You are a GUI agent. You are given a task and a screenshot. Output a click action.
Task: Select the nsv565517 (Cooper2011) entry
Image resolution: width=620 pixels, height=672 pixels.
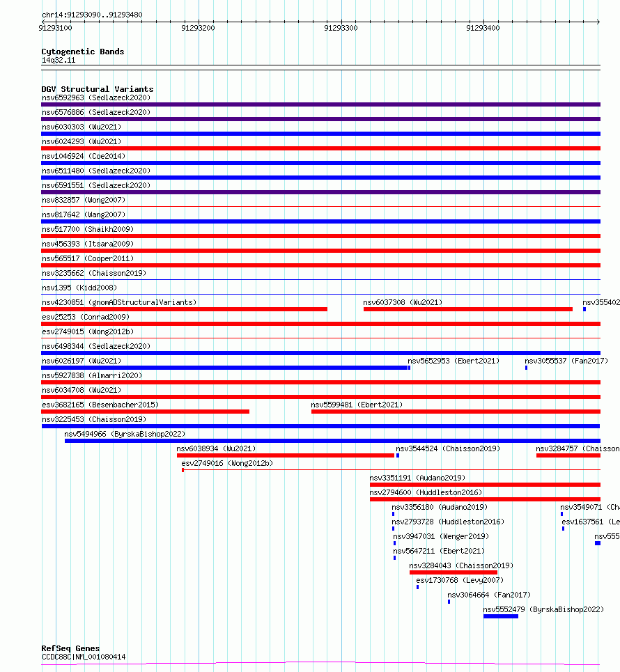point(88,258)
